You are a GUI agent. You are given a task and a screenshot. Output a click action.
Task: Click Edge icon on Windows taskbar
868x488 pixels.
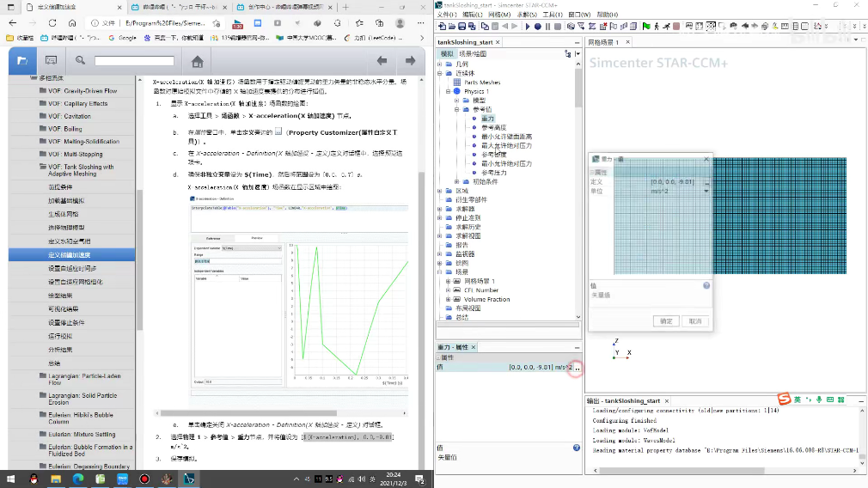[77, 479]
